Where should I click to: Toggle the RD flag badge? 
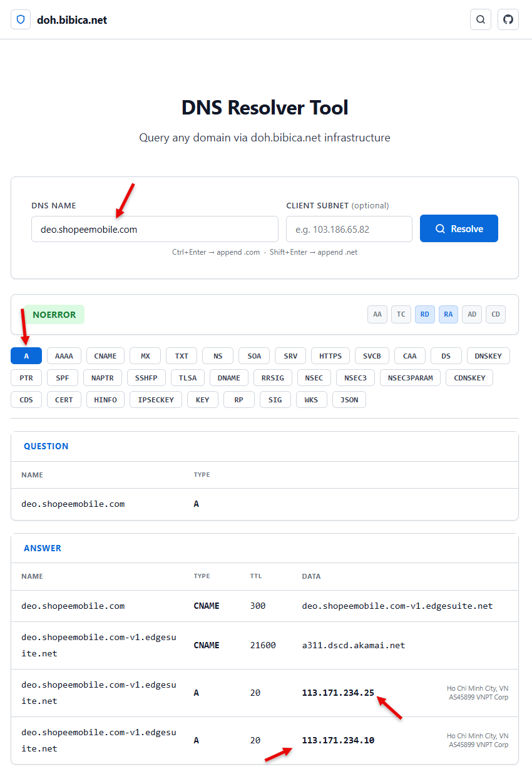(x=425, y=314)
